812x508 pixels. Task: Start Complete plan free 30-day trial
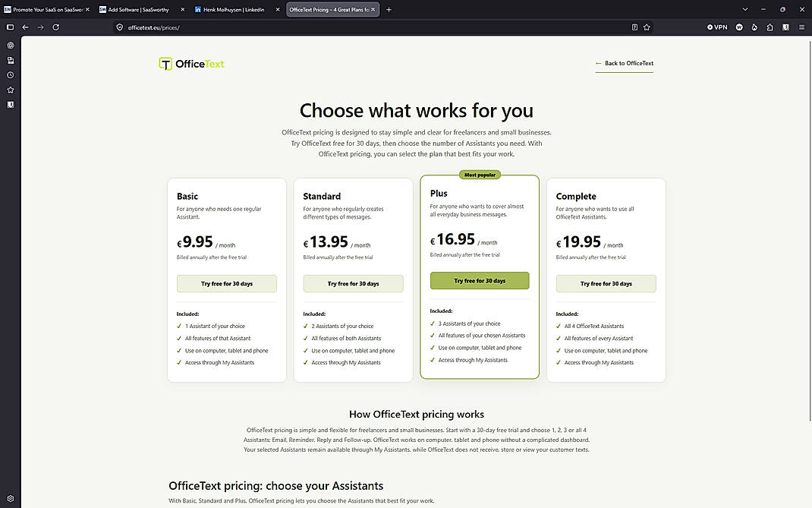(606, 283)
